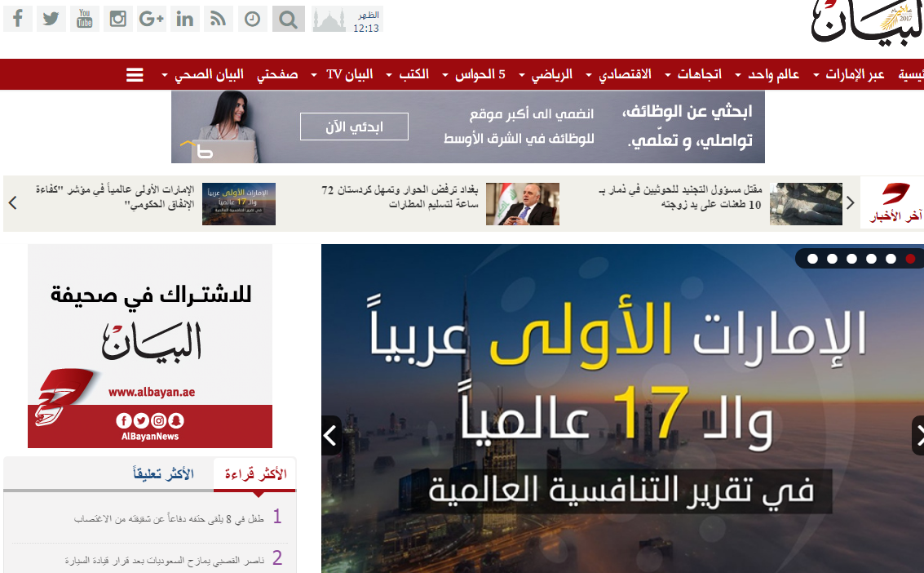Open the صفحتي menu item

pyautogui.click(x=277, y=75)
